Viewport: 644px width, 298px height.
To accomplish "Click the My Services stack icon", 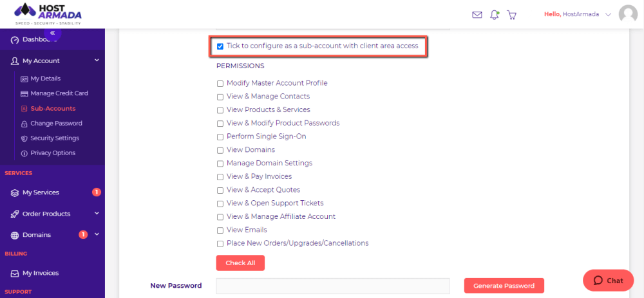I will [15, 192].
